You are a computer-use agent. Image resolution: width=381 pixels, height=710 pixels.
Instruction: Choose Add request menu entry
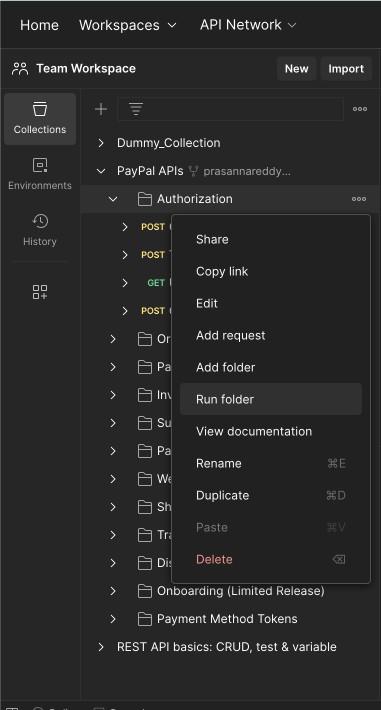(x=271, y=336)
